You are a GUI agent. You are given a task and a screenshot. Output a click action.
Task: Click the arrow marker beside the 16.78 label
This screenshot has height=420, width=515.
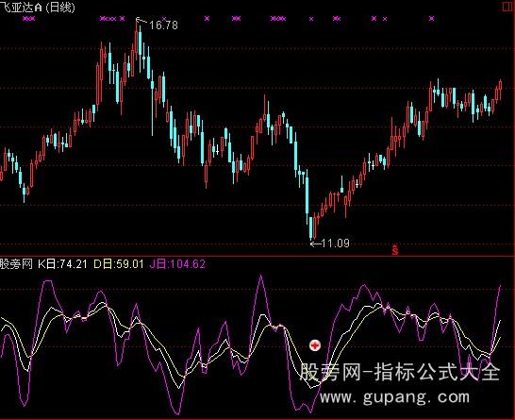point(141,21)
